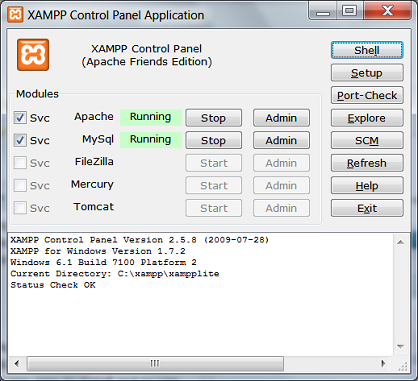The image size is (418, 381).
Task: Toggle the FileZilla Svc checkbox
Action: point(20,163)
